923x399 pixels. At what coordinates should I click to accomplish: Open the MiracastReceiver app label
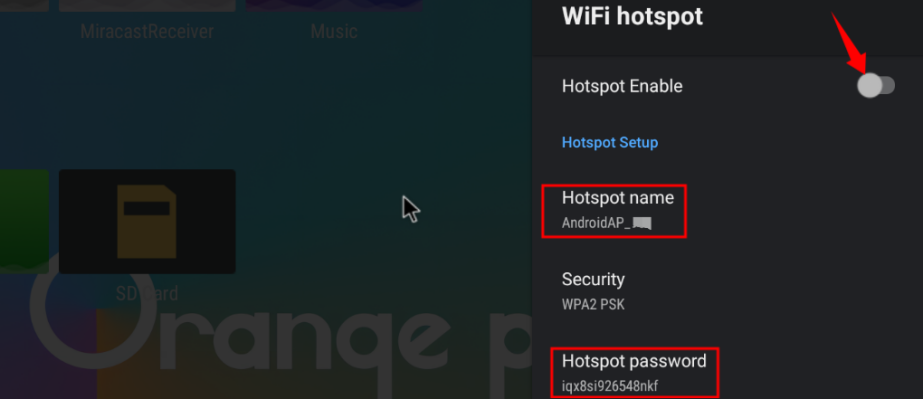(x=147, y=31)
